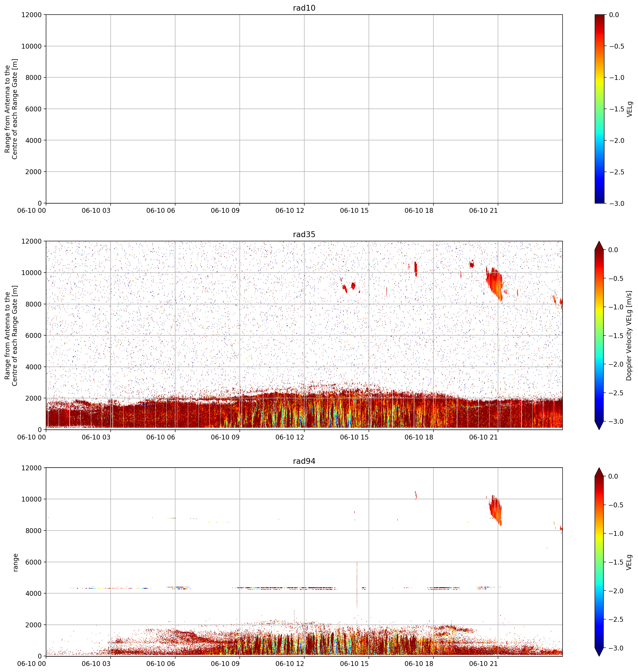Click the '06-10 21' x tick under rad10

pos(483,211)
